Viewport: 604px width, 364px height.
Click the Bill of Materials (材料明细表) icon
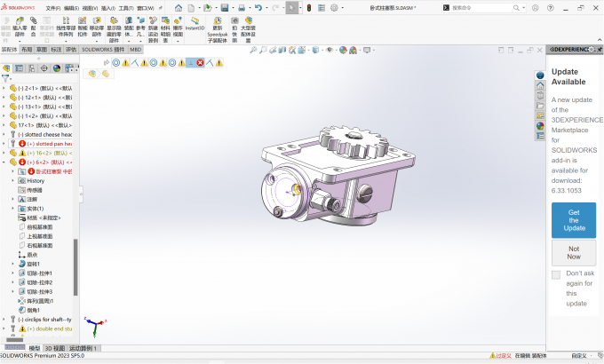pyautogui.click(x=165, y=29)
